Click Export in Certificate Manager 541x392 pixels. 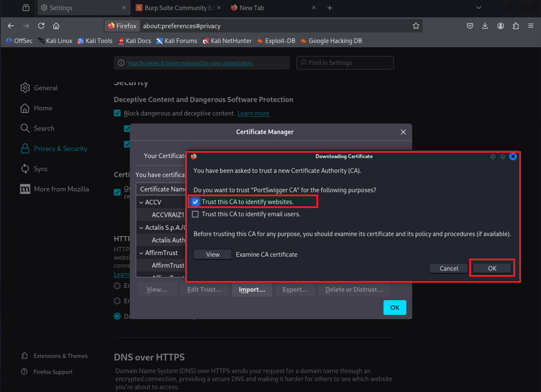295,290
